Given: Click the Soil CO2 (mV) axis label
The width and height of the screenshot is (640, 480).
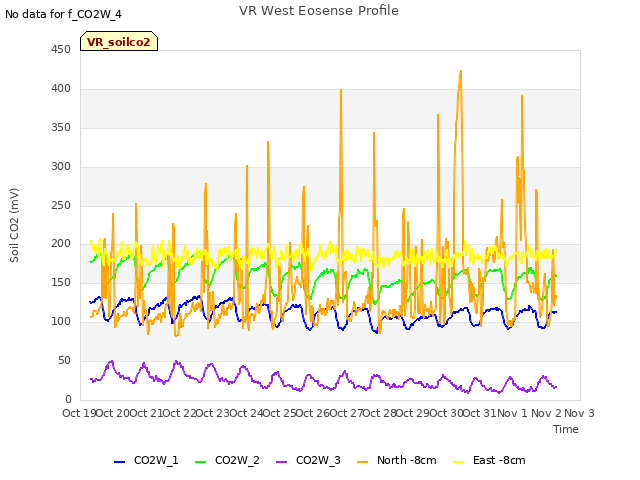Looking at the screenshot, I should click(14, 225).
